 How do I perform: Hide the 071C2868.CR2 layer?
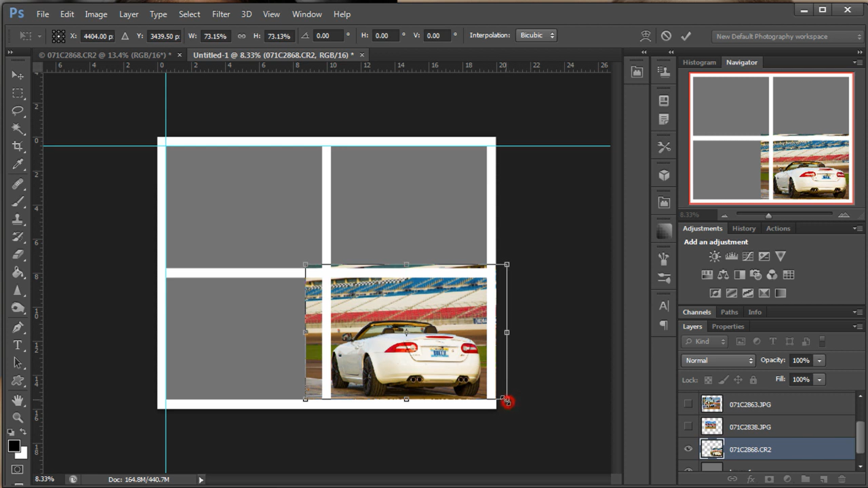(688, 449)
